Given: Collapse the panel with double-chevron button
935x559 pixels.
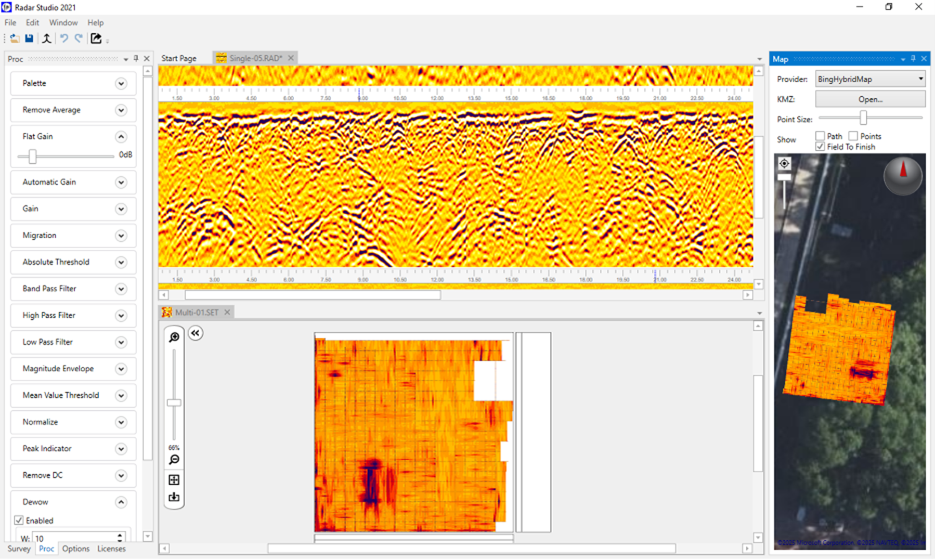Looking at the screenshot, I should (196, 333).
